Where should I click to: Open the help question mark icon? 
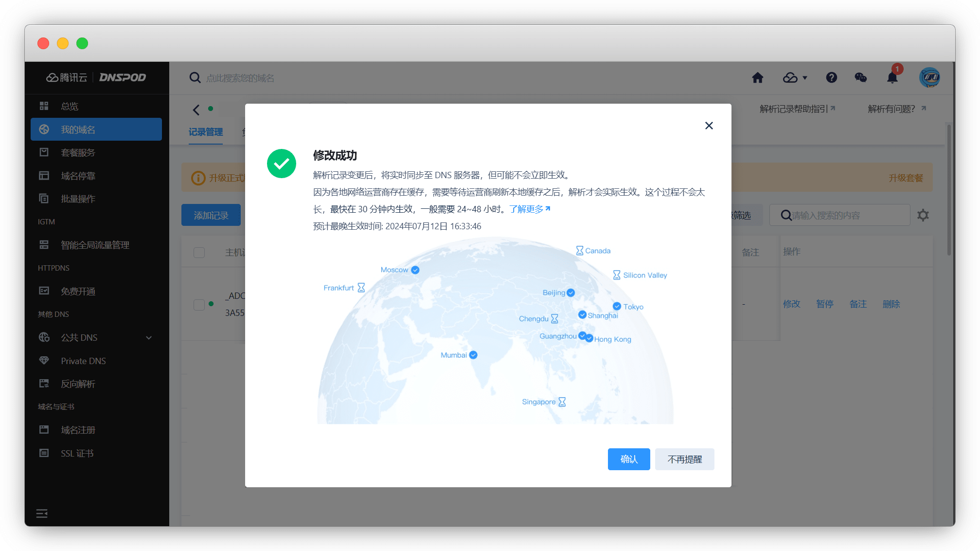tap(831, 78)
